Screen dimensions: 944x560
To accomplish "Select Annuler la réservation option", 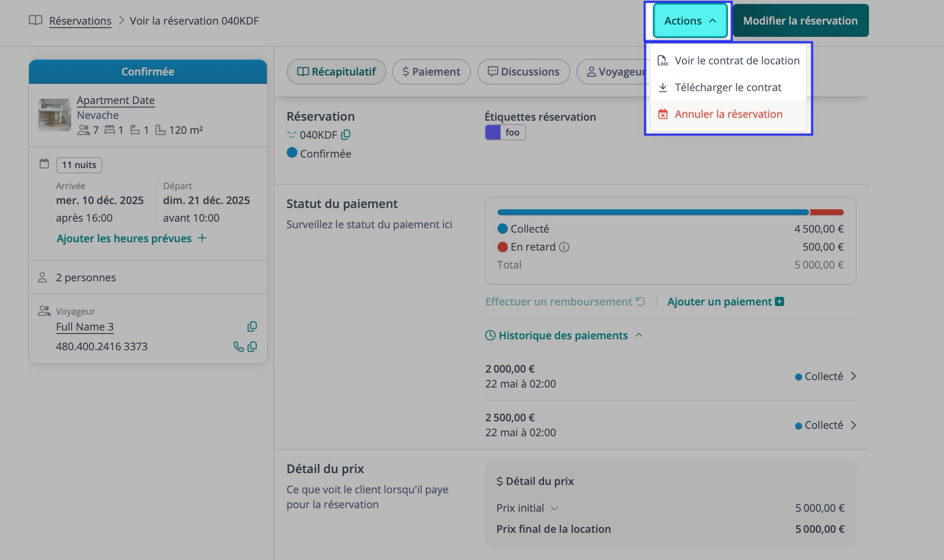I will point(728,114).
